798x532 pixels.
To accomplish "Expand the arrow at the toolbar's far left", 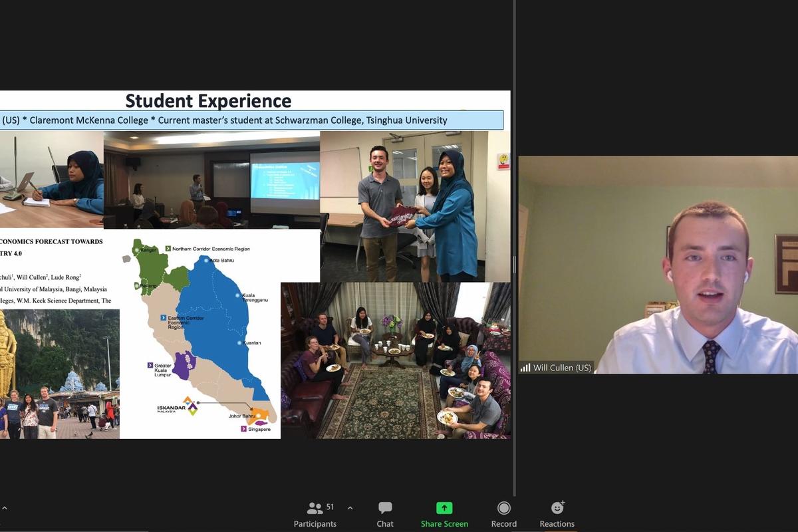I will (4, 508).
